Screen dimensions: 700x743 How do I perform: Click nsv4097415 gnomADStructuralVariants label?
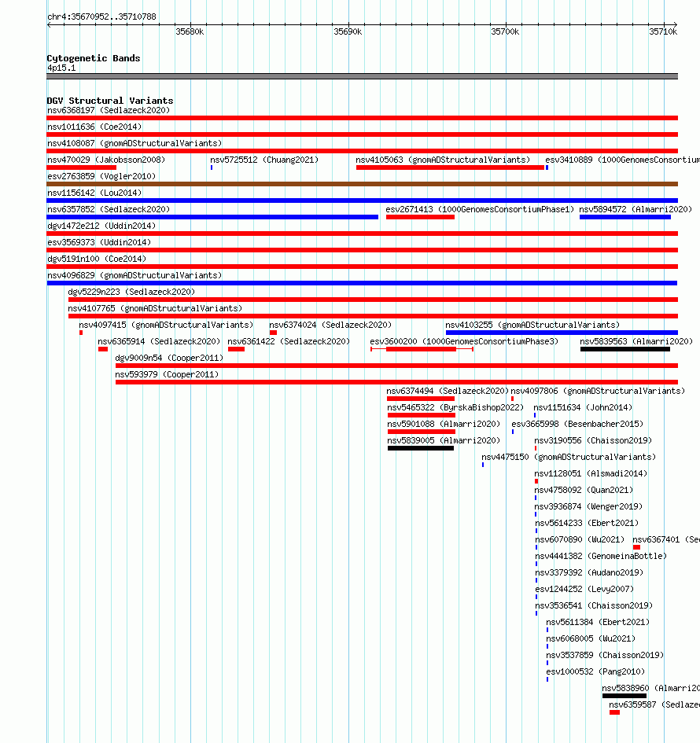coord(166,325)
